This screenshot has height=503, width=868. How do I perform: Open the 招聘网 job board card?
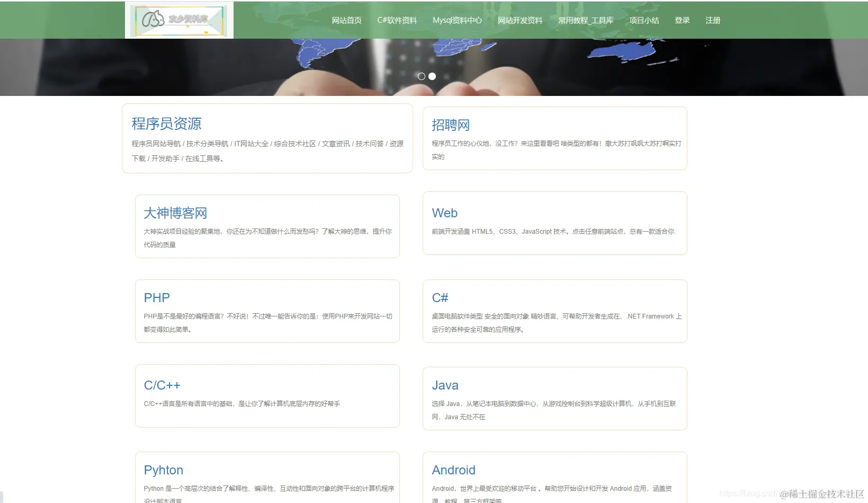click(x=554, y=138)
